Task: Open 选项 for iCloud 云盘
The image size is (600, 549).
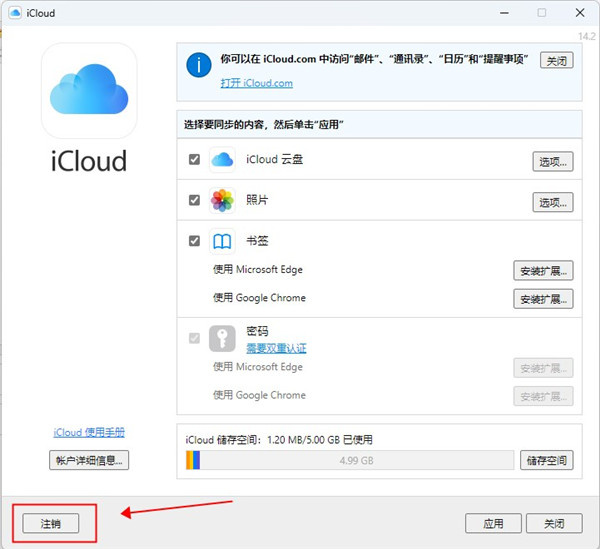Action: point(553,161)
